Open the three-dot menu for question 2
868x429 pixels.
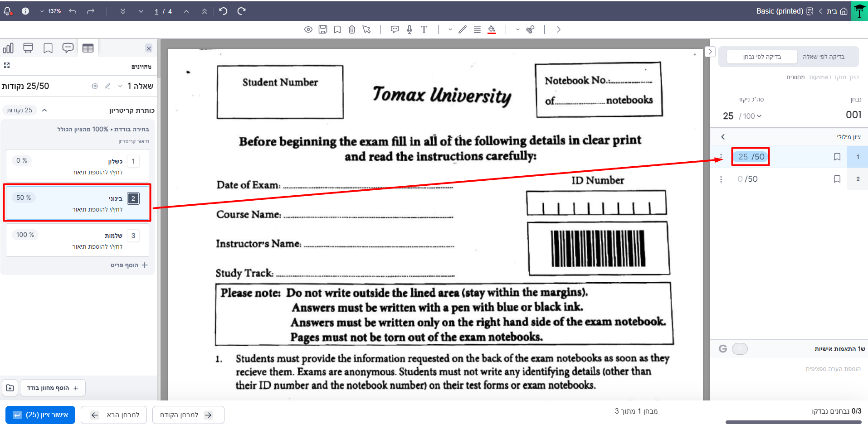[x=721, y=179]
